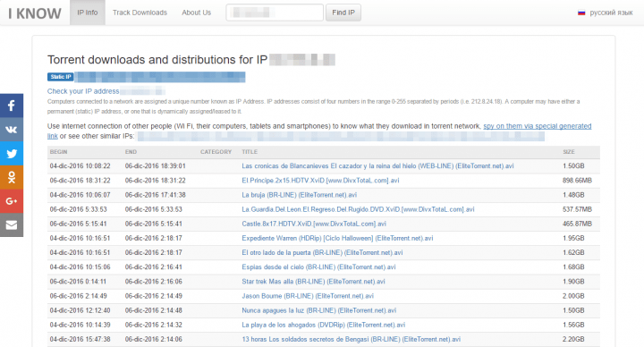Open the spy on them via special generated link
Image resolution: width=644 pixels, height=347 pixels.
click(538, 126)
